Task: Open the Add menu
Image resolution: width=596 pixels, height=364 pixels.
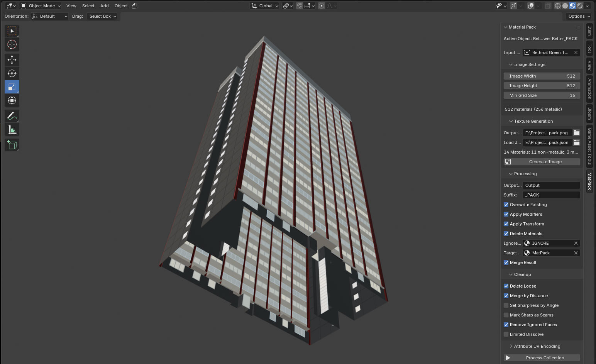Action: tap(104, 6)
